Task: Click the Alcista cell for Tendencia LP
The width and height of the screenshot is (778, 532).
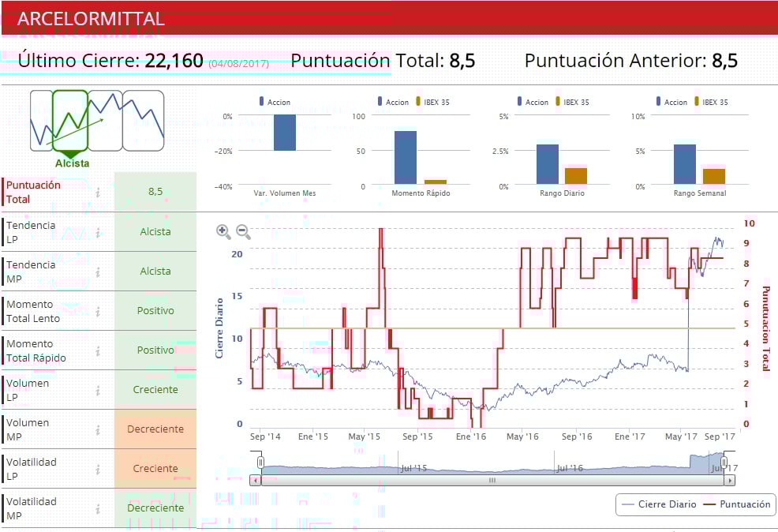Action: [155, 232]
